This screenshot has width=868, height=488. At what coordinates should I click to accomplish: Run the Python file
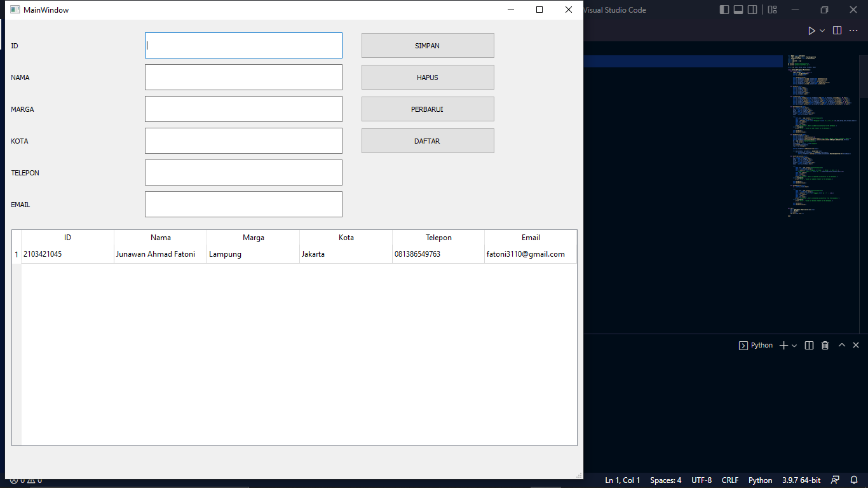(811, 30)
